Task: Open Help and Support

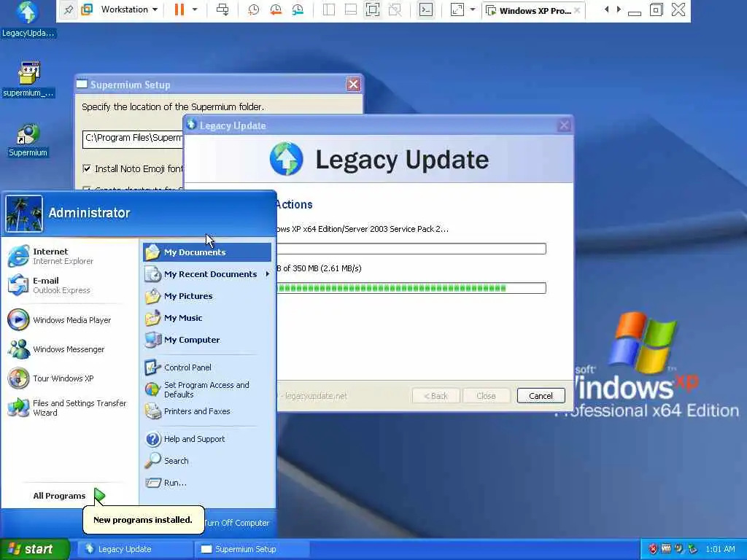Action: click(x=206, y=439)
